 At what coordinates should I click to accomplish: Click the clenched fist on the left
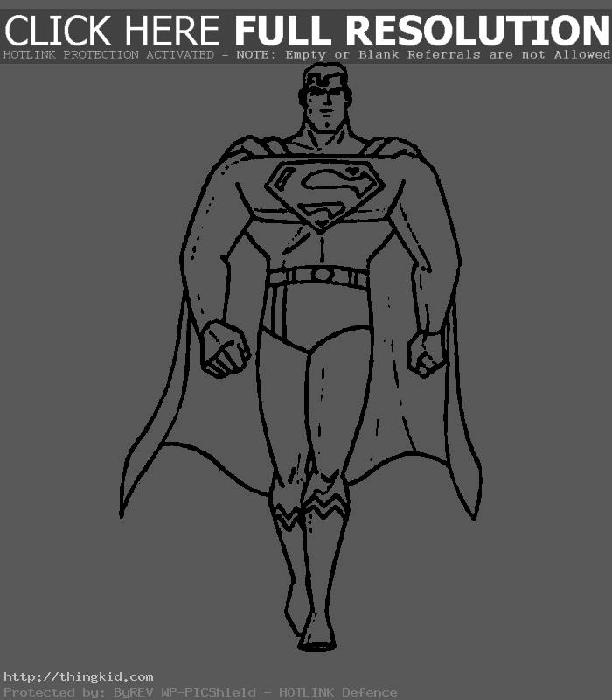224,348
